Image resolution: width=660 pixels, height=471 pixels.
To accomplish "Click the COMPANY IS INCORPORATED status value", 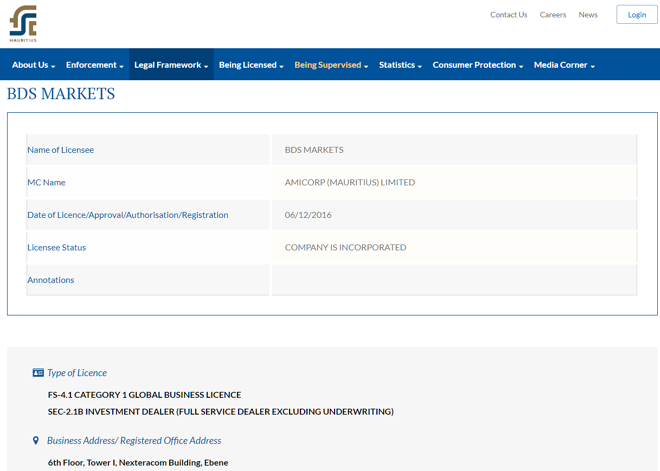I will click(x=346, y=247).
